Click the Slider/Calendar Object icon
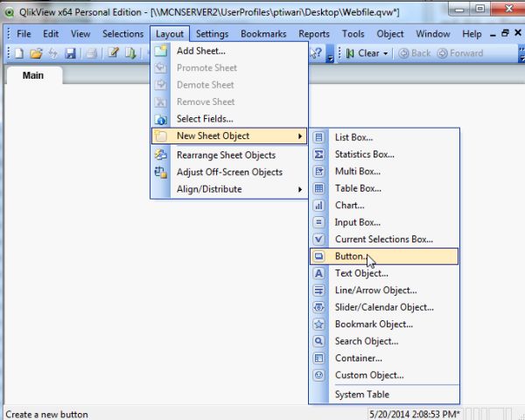525x420 pixels. point(318,307)
